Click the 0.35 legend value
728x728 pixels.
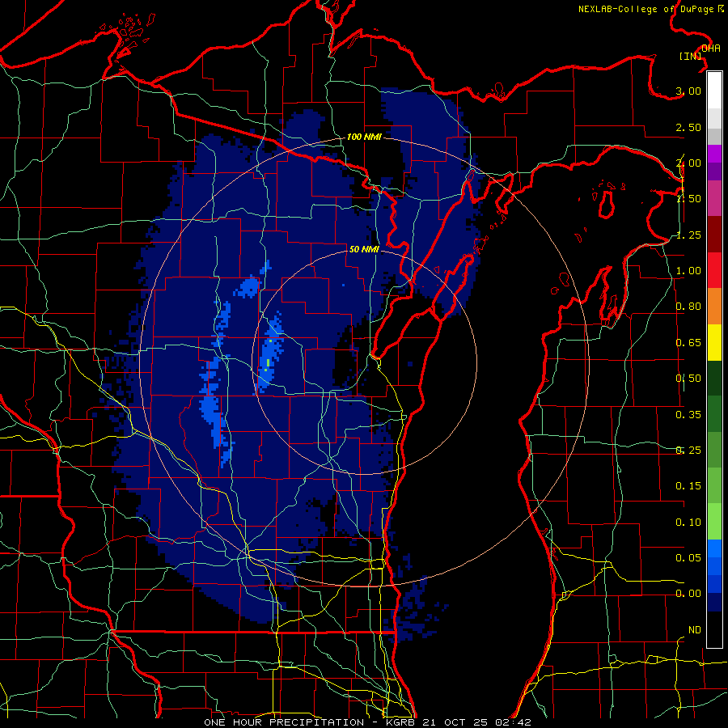click(x=688, y=415)
